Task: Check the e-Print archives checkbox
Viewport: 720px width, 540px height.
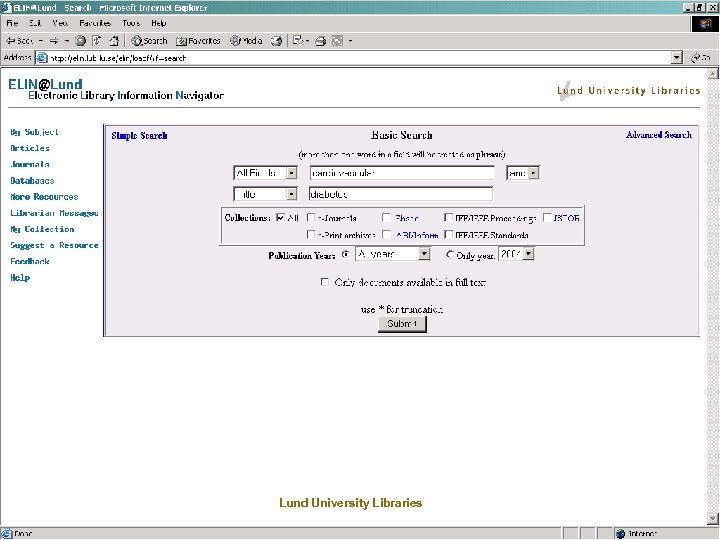Action: pyautogui.click(x=311, y=235)
